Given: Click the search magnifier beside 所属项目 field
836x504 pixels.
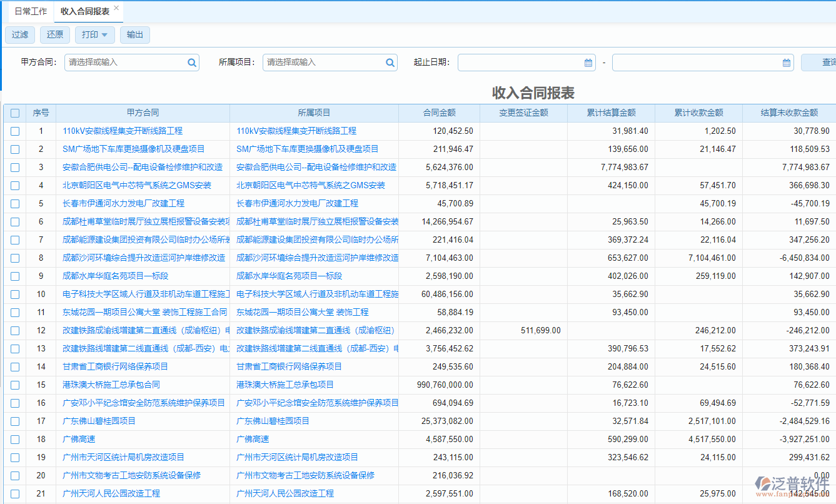Looking at the screenshot, I should (x=390, y=63).
